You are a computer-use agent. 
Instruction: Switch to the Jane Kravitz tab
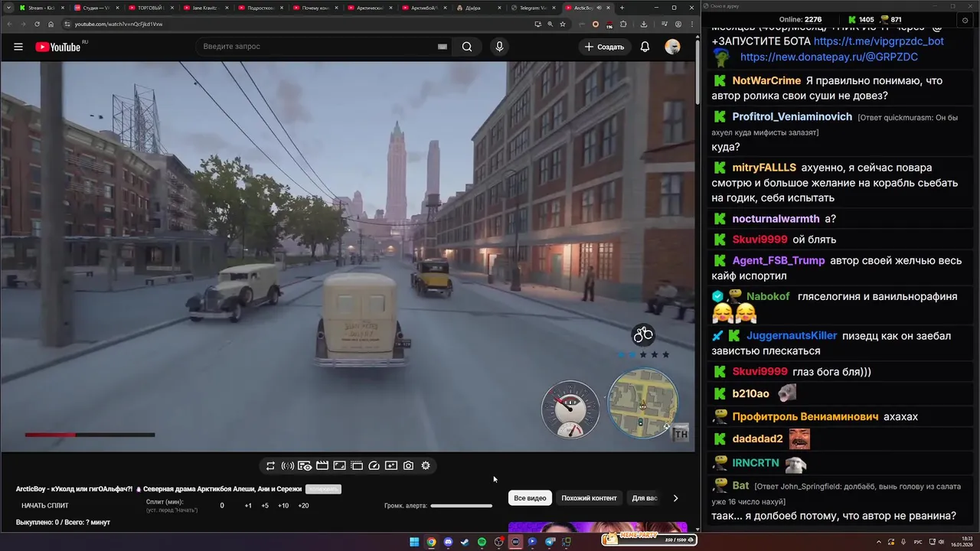coord(205,8)
